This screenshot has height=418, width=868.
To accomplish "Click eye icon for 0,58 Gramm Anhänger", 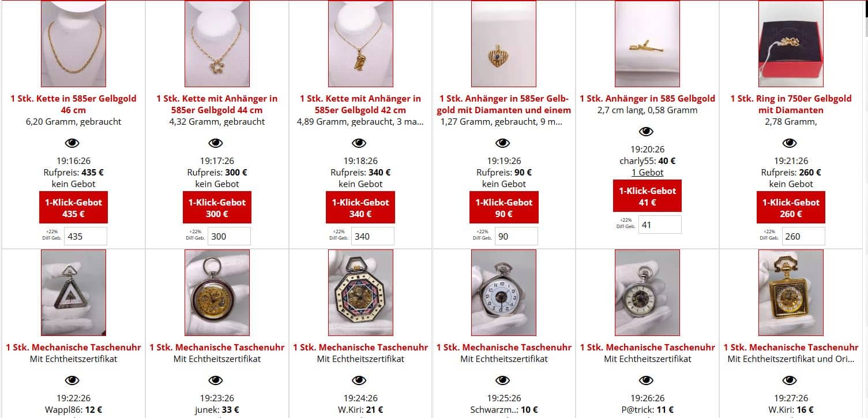I will point(647,132).
